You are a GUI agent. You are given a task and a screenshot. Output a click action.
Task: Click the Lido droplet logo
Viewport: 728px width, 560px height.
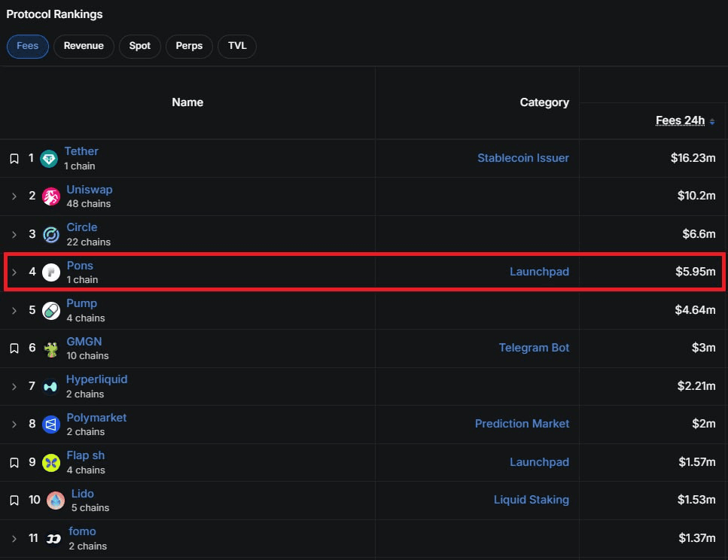click(56, 501)
